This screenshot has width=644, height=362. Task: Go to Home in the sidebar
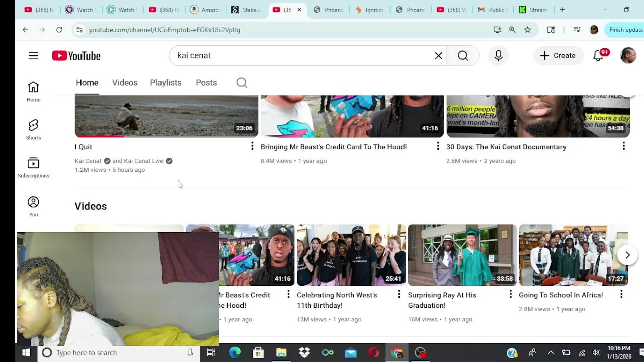coord(33,92)
